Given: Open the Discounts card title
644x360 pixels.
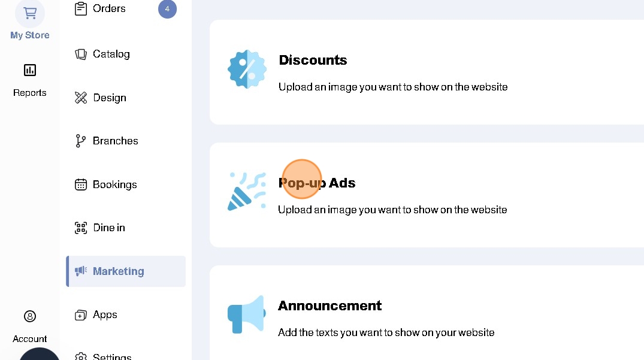Looking at the screenshot, I should point(313,60).
